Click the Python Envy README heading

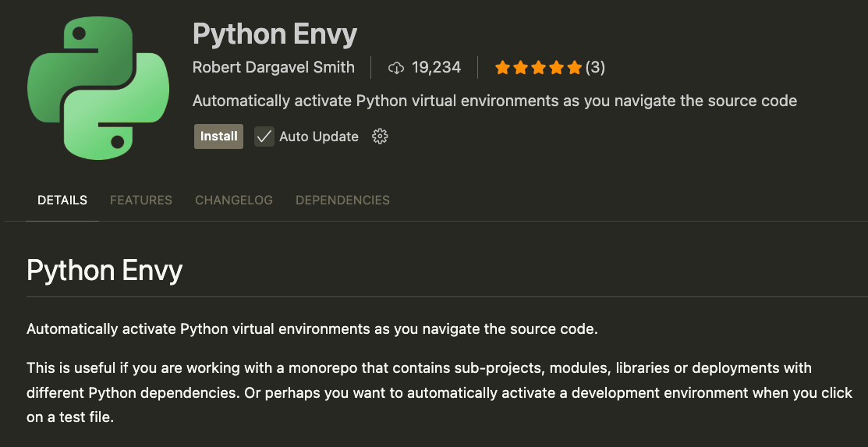[x=105, y=271]
